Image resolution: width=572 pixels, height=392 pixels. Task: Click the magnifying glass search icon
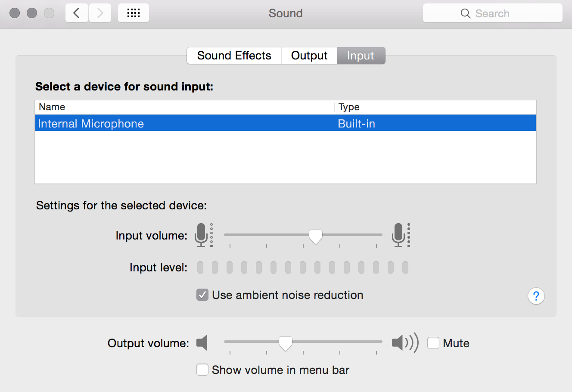point(465,13)
